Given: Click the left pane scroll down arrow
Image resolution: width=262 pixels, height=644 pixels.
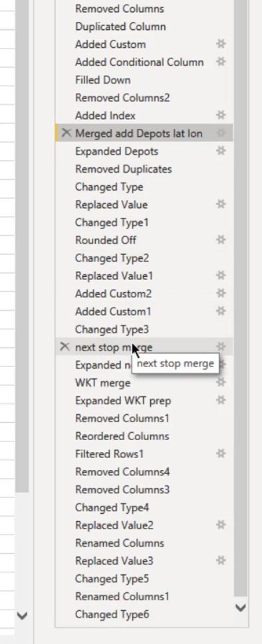Looking at the screenshot, I should click(22, 615).
